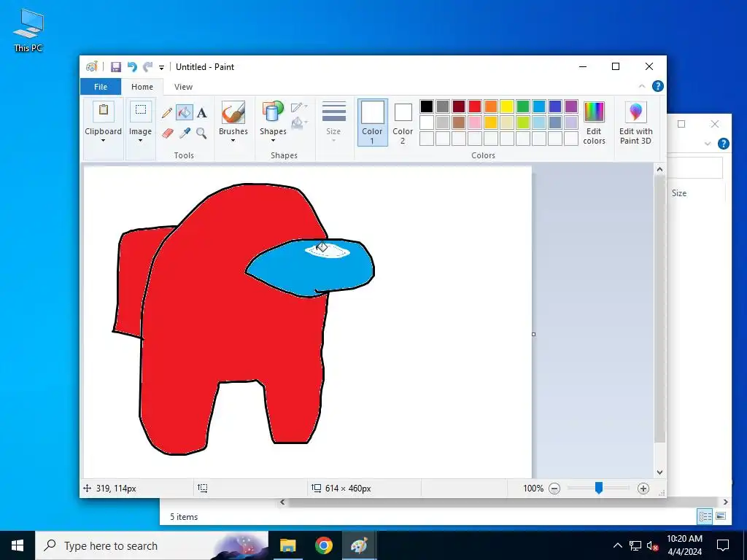The width and height of the screenshot is (747, 560).
Task: Expand the Clipboard dropdown arrow
Action: point(103,141)
